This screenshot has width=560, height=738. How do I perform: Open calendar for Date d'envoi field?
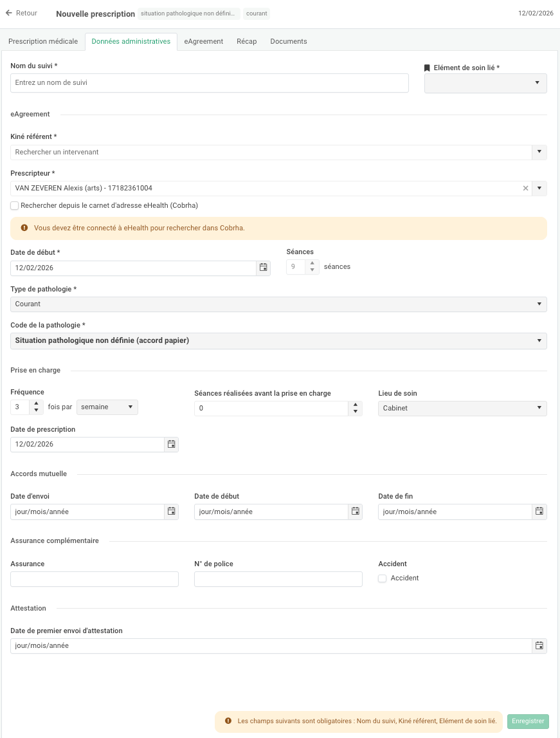click(x=171, y=512)
